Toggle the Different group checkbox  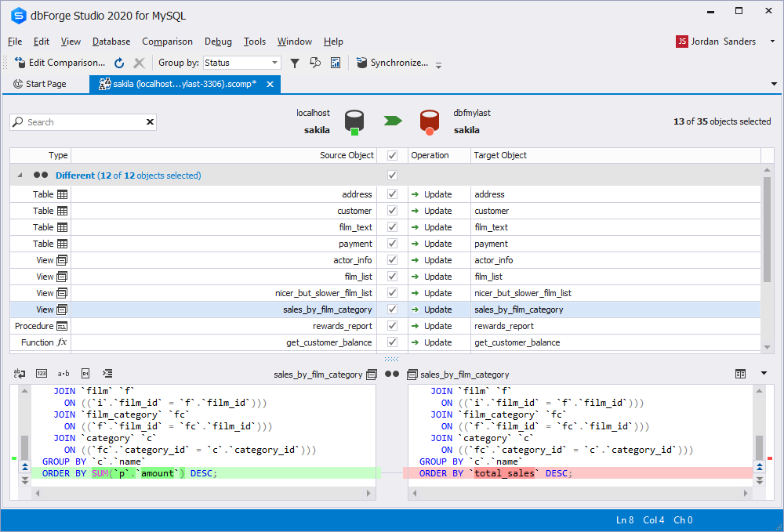(x=393, y=176)
